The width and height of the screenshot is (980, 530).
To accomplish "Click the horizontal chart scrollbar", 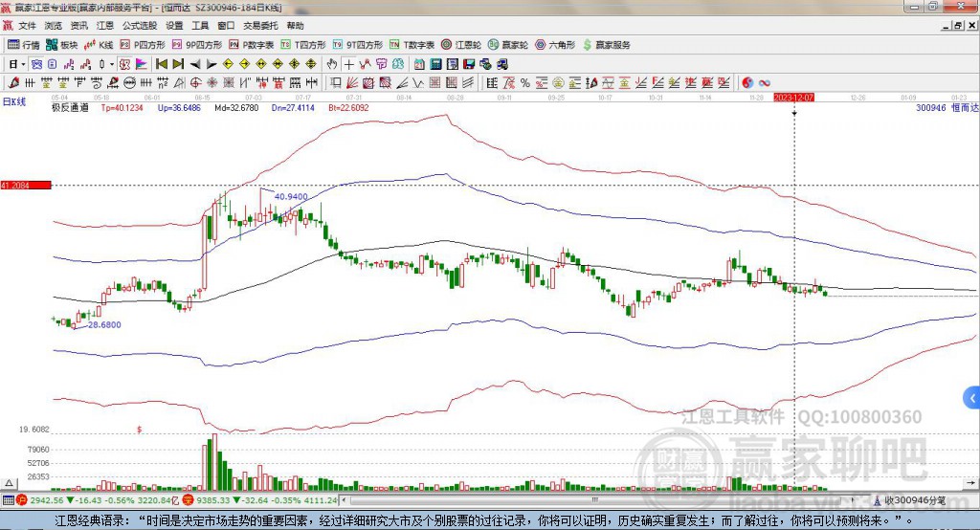I will (593, 500).
